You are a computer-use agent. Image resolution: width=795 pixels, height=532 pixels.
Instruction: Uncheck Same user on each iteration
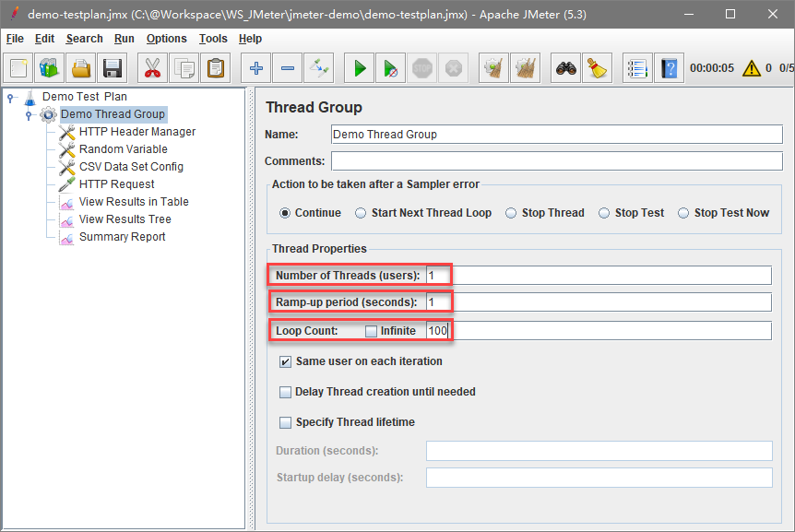[x=286, y=361]
